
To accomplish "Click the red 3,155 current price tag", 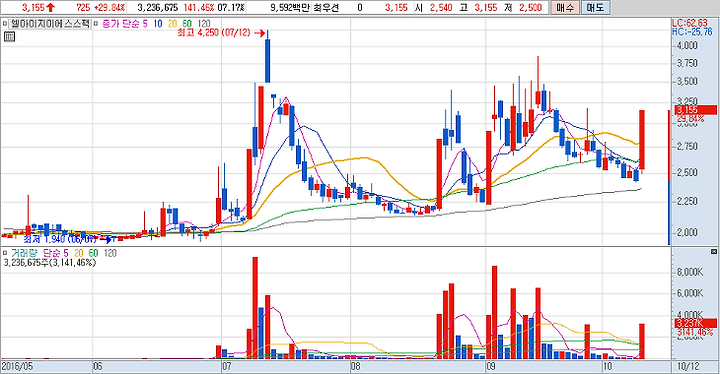I will pyautogui.click(x=695, y=110).
